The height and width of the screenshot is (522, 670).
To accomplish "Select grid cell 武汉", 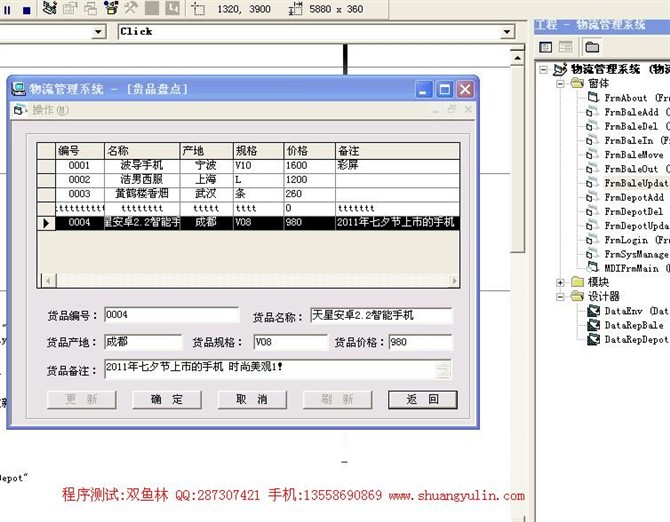I will pyautogui.click(x=206, y=194).
